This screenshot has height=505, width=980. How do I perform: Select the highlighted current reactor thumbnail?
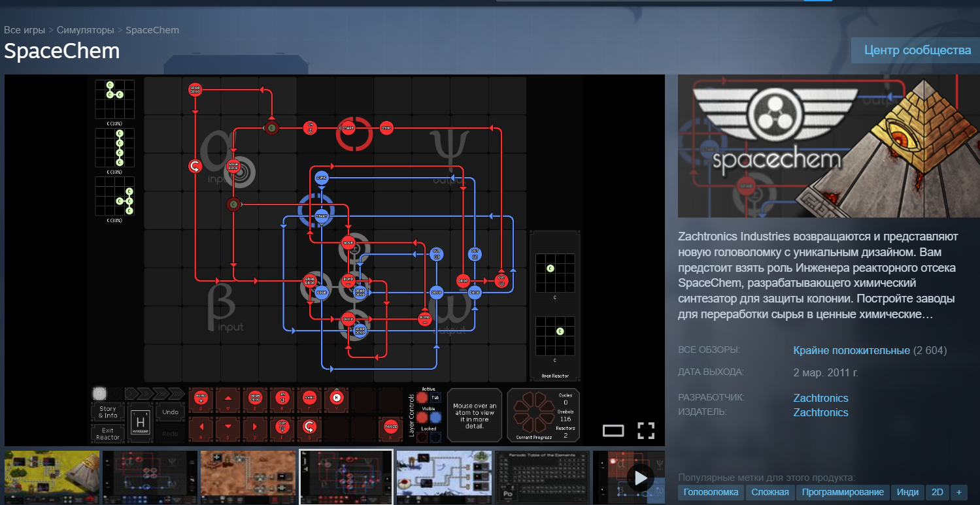point(346,478)
